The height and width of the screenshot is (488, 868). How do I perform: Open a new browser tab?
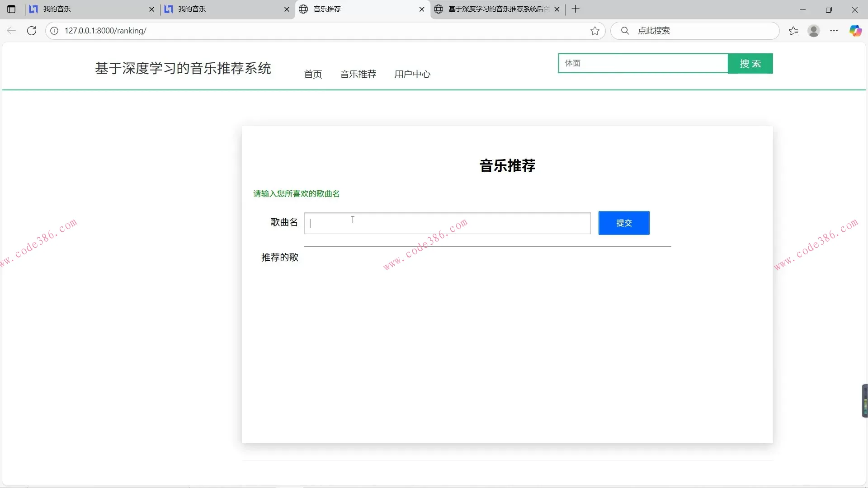575,9
